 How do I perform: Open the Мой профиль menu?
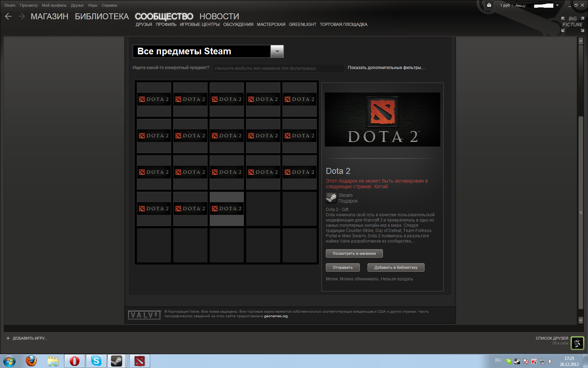click(x=54, y=5)
